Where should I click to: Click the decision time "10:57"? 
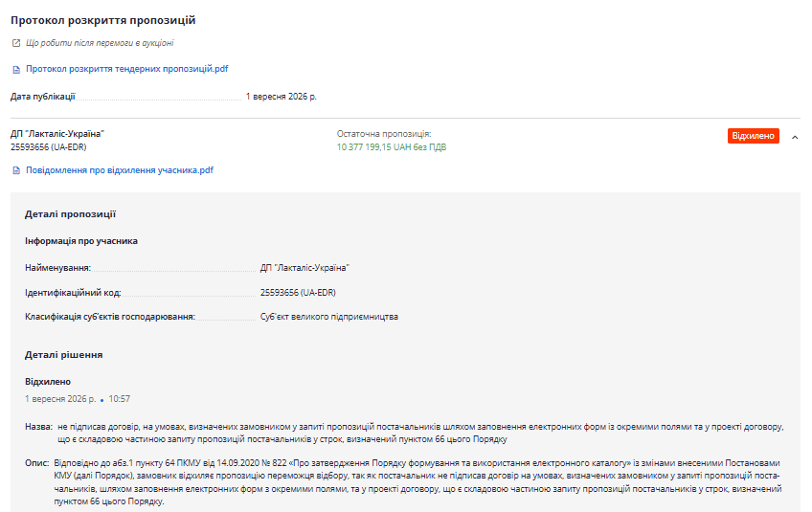pos(119,399)
